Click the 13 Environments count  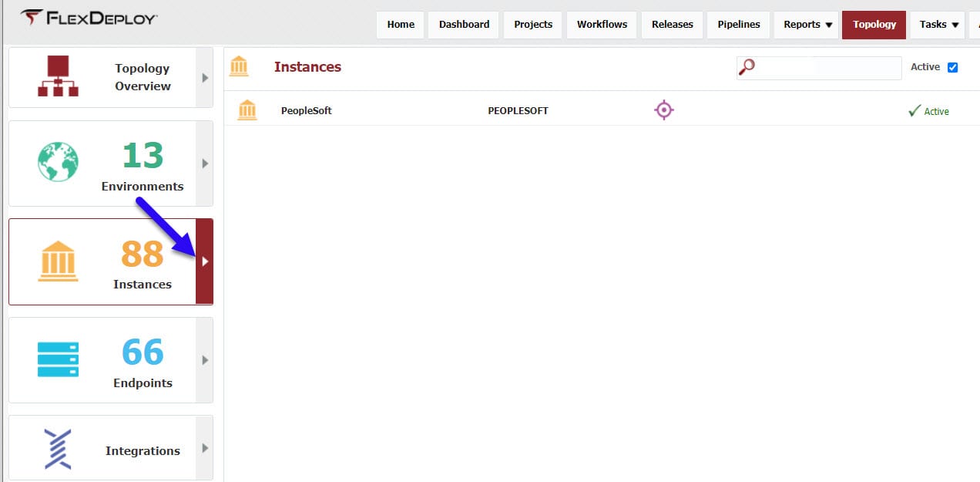tap(143, 156)
